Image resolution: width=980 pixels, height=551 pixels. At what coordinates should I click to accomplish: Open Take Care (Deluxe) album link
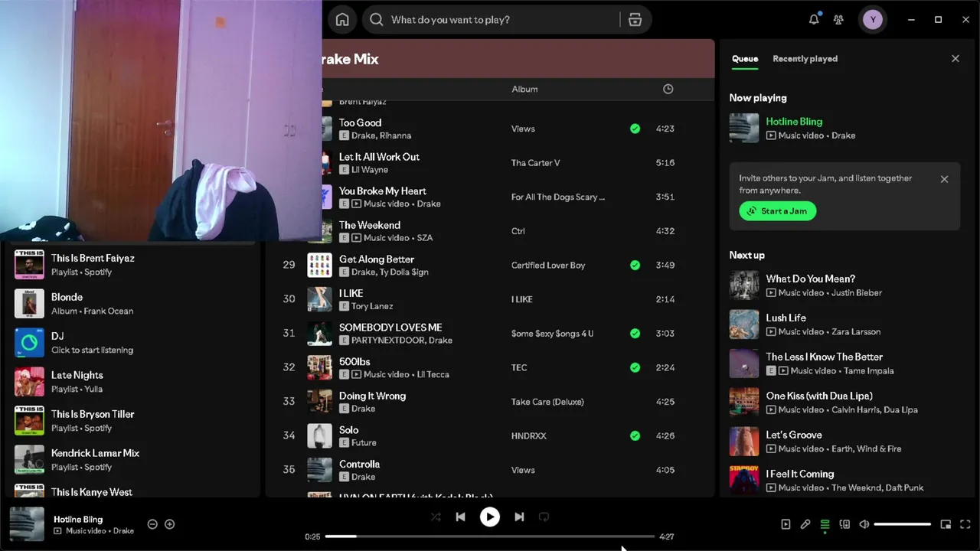click(x=547, y=402)
